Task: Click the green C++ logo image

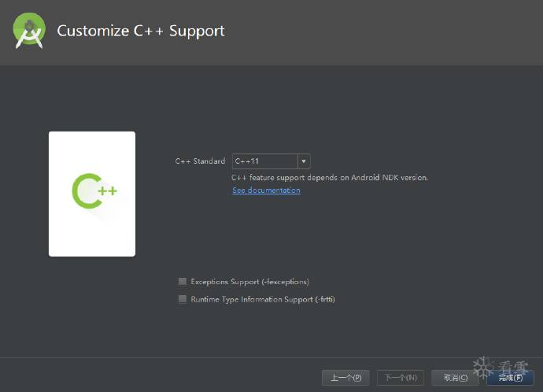Action: point(94,190)
